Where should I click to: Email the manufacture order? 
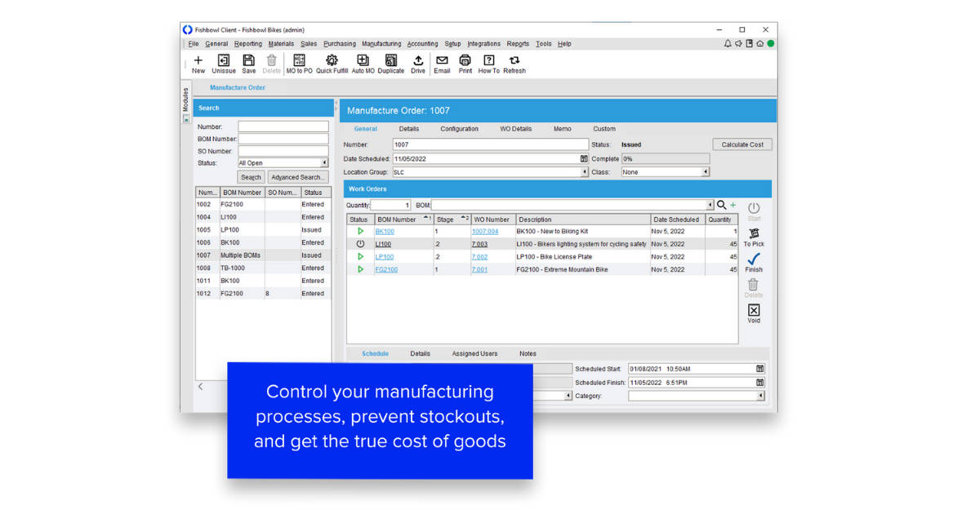[441, 60]
